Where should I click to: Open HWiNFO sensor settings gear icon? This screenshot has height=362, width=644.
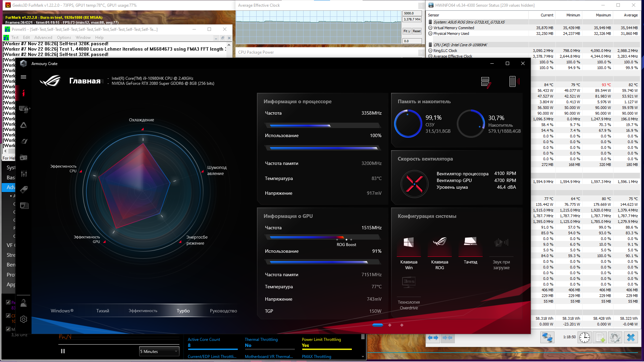[x=615, y=337]
